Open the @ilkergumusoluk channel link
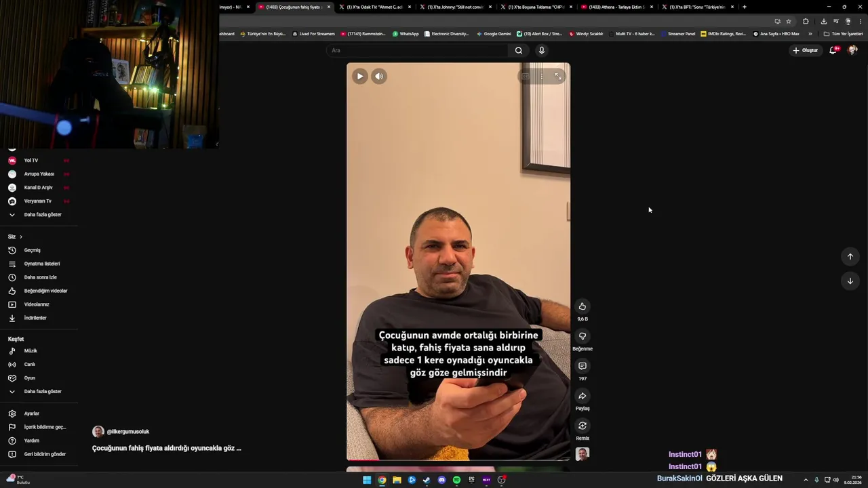 128,432
